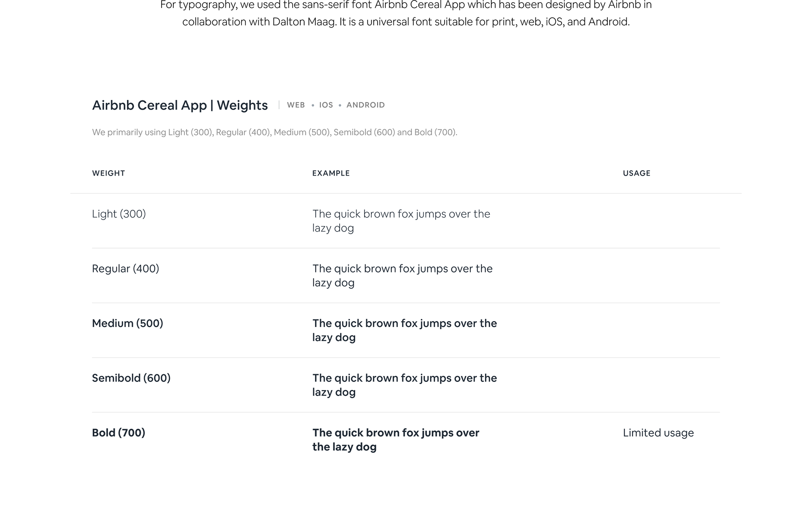Screen dimensions: 812x518
Task: Click the weights description sentence below heading
Action: (275, 132)
